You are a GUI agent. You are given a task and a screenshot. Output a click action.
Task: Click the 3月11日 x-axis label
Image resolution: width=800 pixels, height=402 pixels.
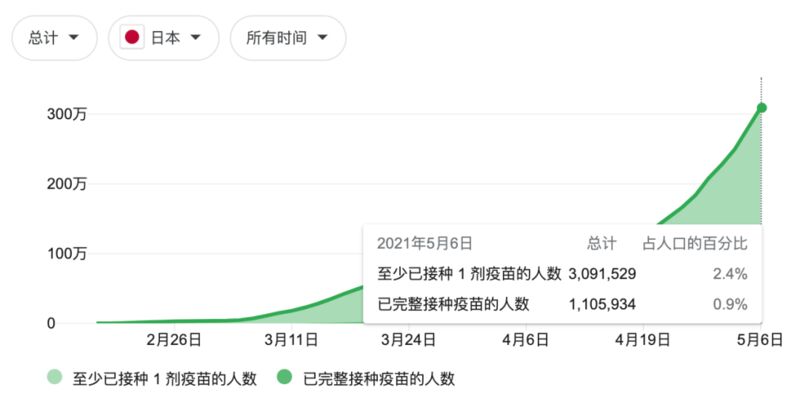coord(290,341)
